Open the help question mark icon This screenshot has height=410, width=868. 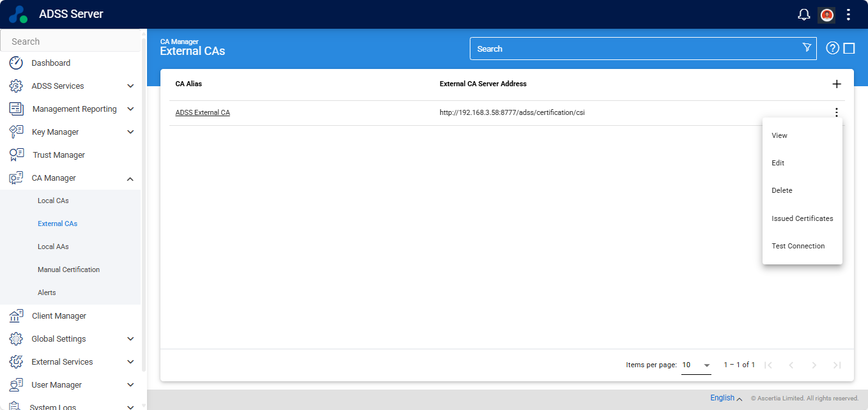pyautogui.click(x=832, y=48)
